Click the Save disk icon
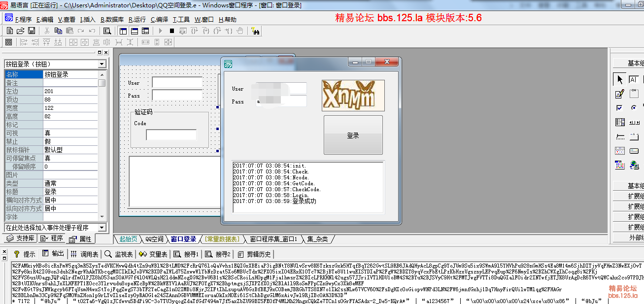Screen dimensions: 644x304 [32, 31]
